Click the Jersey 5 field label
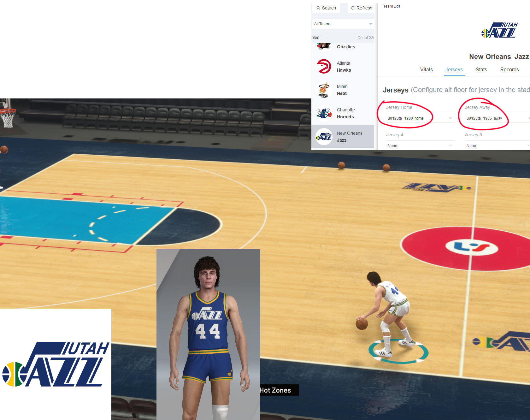This screenshot has height=420, width=530. (473, 135)
